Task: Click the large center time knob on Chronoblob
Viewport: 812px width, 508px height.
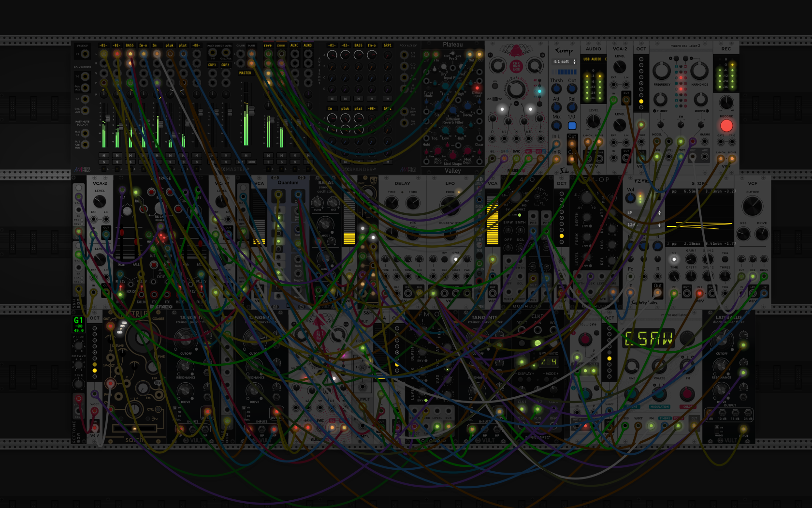Action: 516,89
